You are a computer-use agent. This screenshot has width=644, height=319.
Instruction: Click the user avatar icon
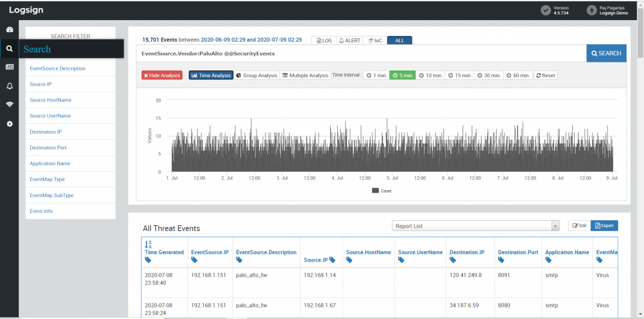(591, 10)
